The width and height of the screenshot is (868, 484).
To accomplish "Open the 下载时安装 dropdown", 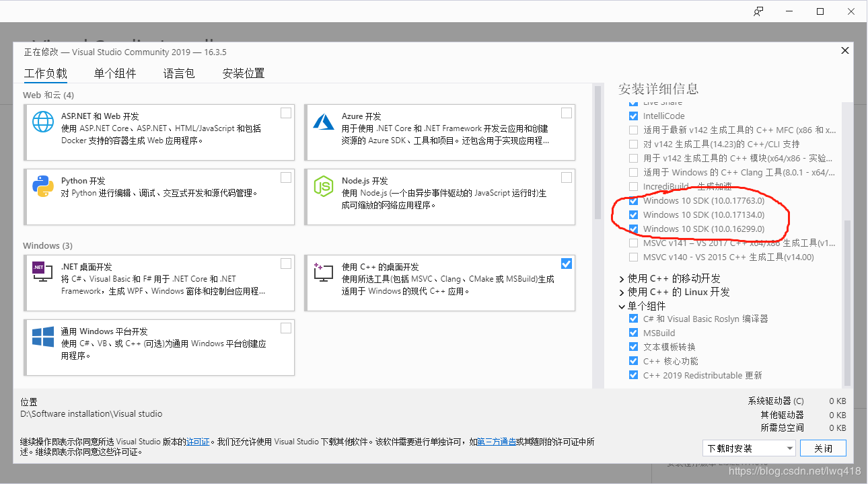I will click(749, 448).
